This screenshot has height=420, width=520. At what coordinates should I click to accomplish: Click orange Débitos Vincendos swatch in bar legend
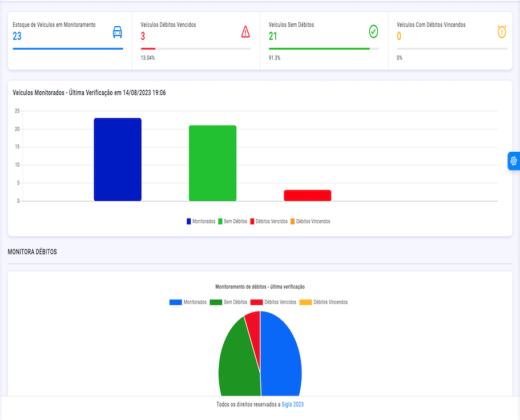(x=293, y=221)
